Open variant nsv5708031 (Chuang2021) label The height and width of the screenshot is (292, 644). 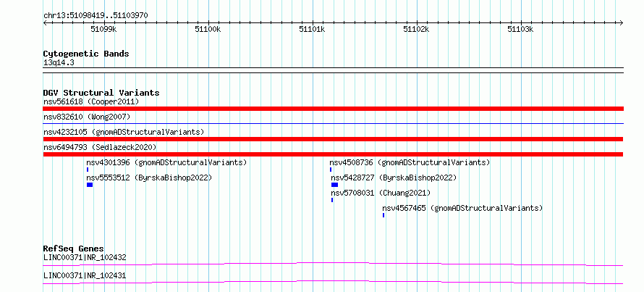381,193
